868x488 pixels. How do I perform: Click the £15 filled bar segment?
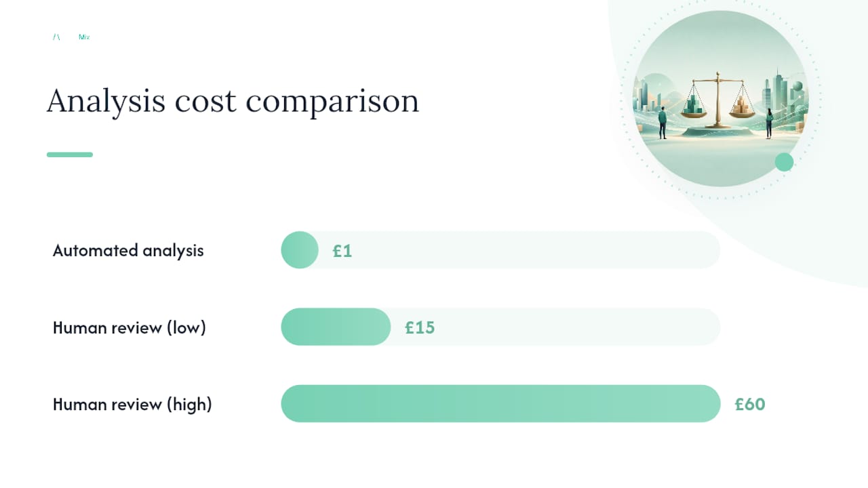[336, 327]
